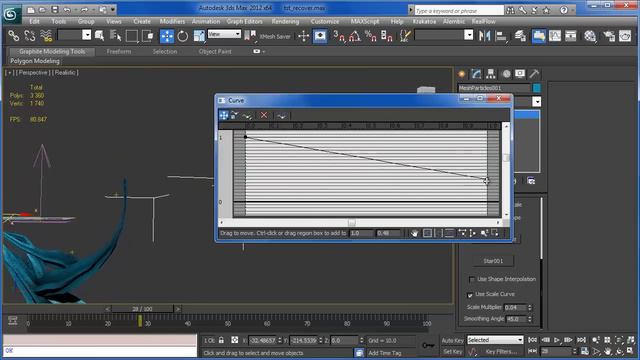Click the Unlink Selection icon
This screenshot has width=640, height=360.
30,36
